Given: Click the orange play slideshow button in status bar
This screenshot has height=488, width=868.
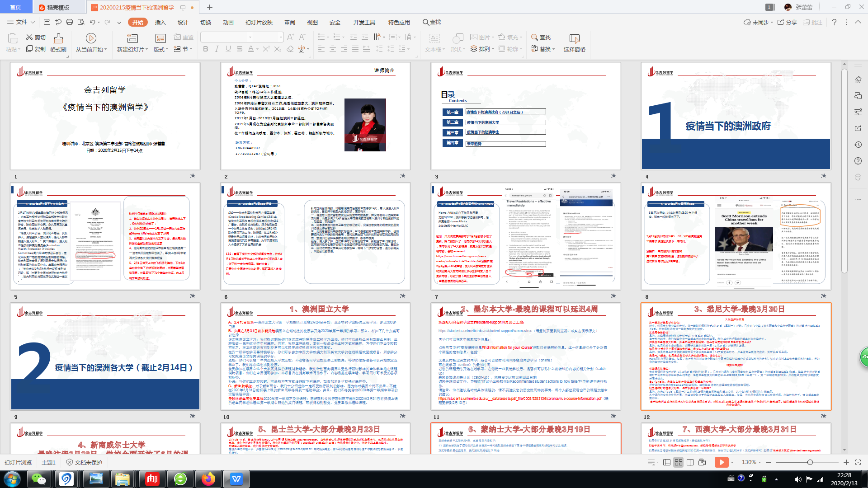Looking at the screenshot, I should tap(722, 462).
